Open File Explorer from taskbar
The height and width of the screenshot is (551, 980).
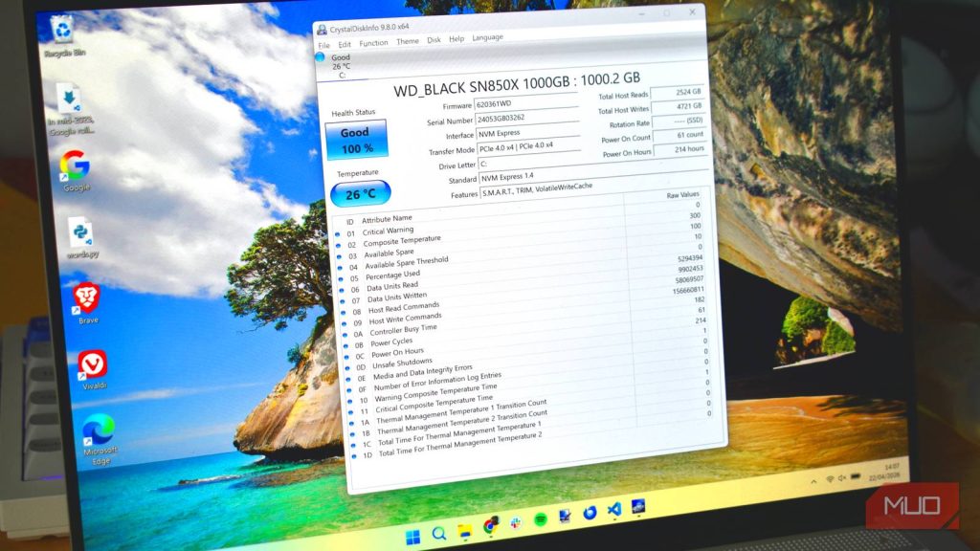[x=465, y=531]
